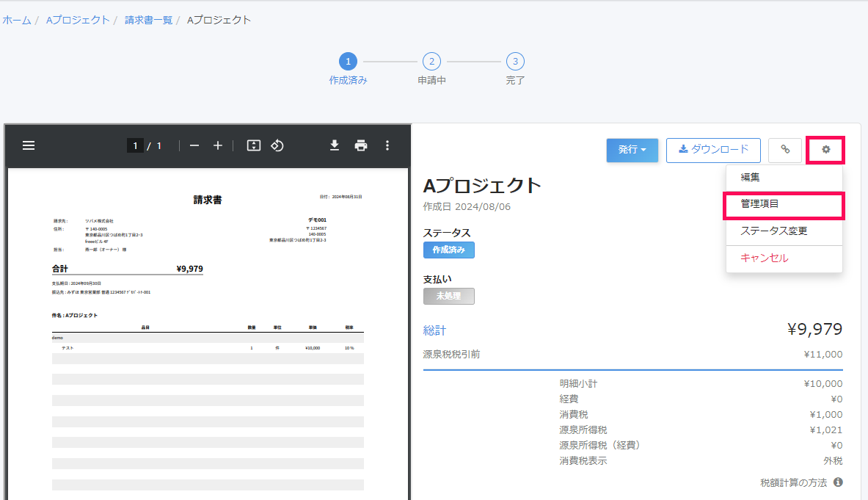Click the link icon button

point(785,150)
